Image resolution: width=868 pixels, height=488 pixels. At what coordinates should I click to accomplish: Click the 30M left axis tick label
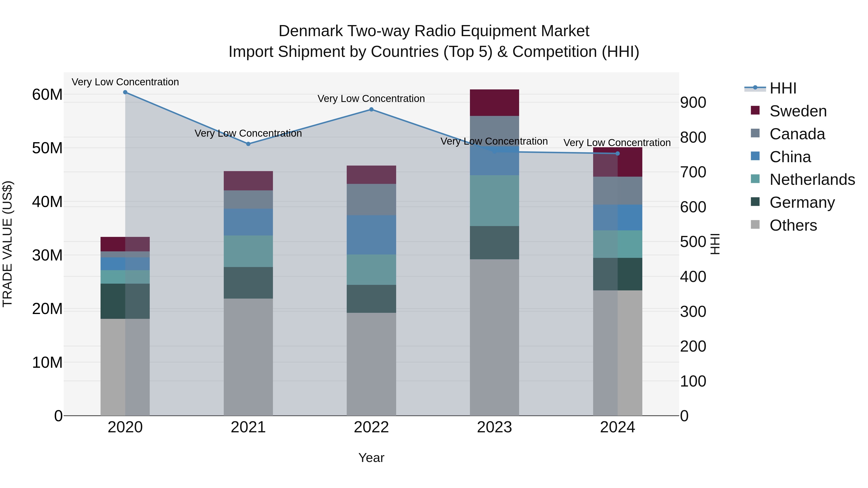tap(47, 255)
